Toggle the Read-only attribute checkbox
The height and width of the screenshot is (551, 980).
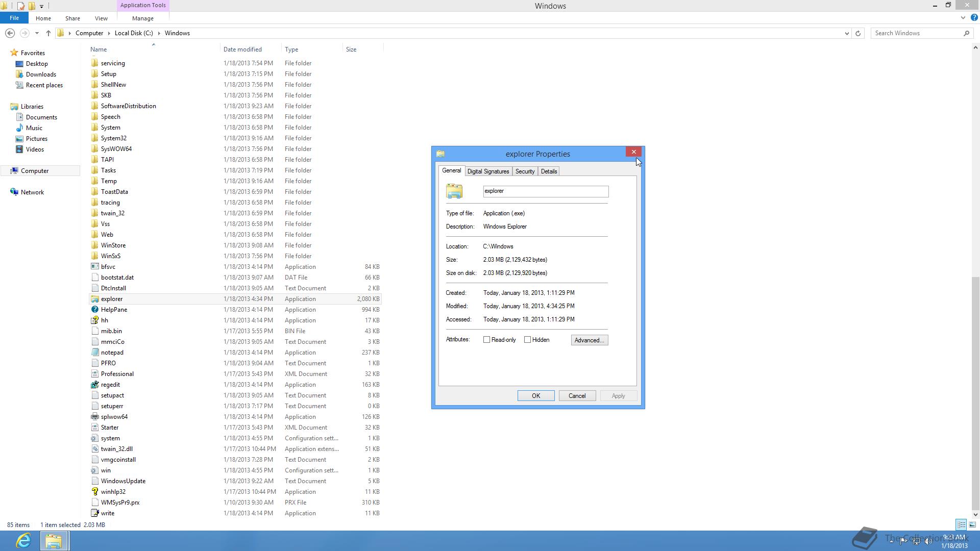pyautogui.click(x=486, y=340)
